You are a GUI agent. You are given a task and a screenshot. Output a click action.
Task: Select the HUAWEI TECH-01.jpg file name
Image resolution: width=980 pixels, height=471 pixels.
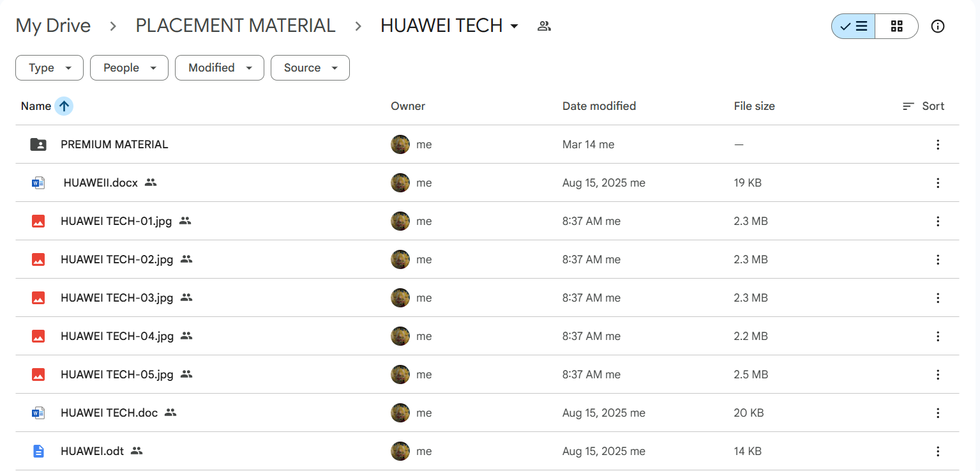(x=117, y=221)
